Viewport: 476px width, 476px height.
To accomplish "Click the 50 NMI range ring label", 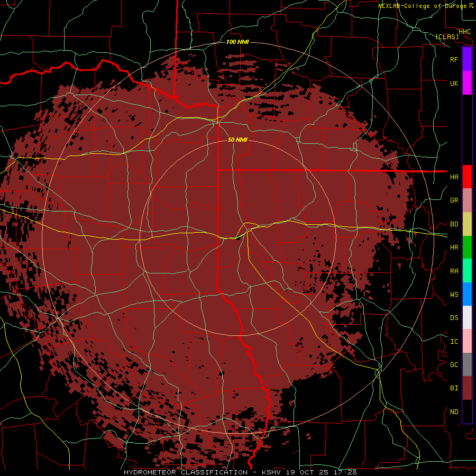I will point(237,140).
